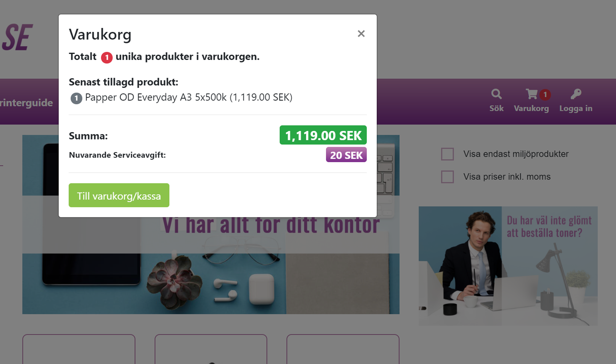Open the toner reminder banner image

pyautogui.click(x=508, y=266)
